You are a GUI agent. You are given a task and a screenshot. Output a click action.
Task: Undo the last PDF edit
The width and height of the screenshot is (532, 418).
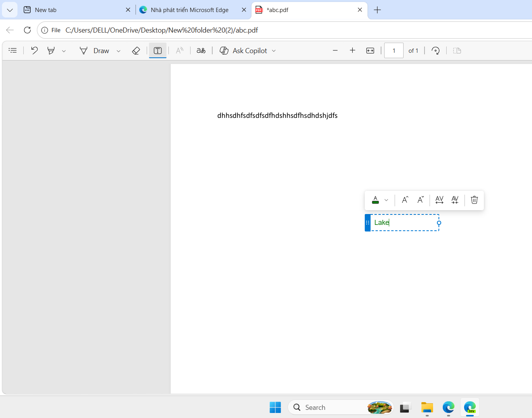[x=35, y=50]
